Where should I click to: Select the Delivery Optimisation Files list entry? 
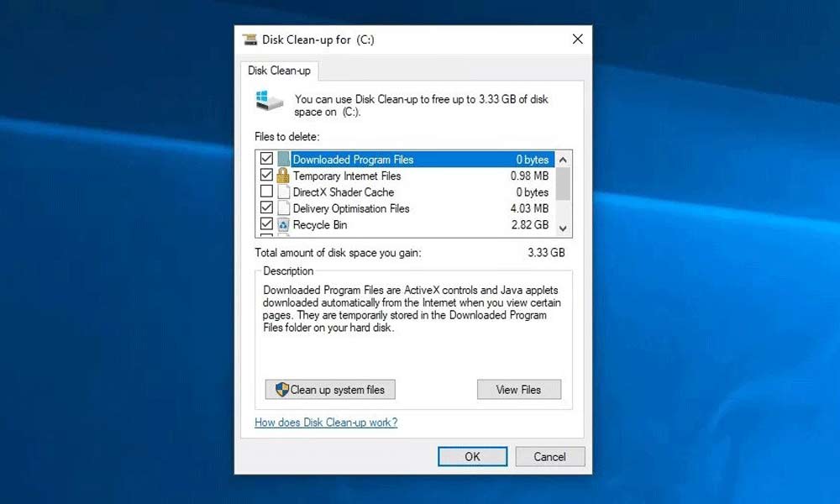point(351,208)
